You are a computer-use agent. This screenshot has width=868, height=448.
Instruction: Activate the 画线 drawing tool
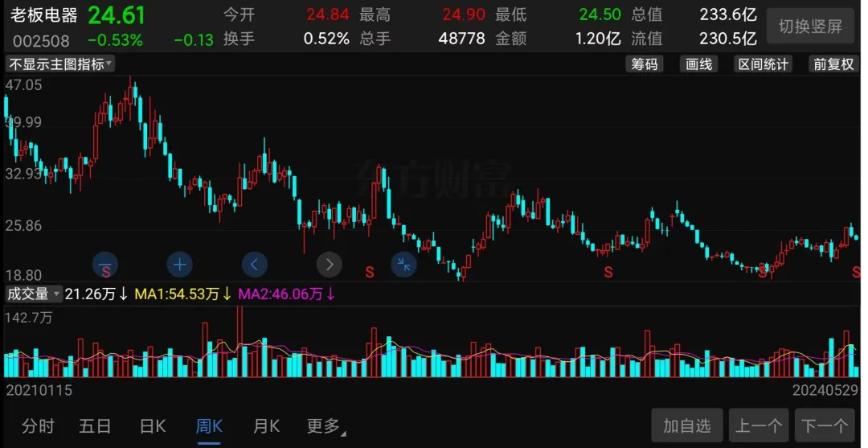(x=698, y=64)
